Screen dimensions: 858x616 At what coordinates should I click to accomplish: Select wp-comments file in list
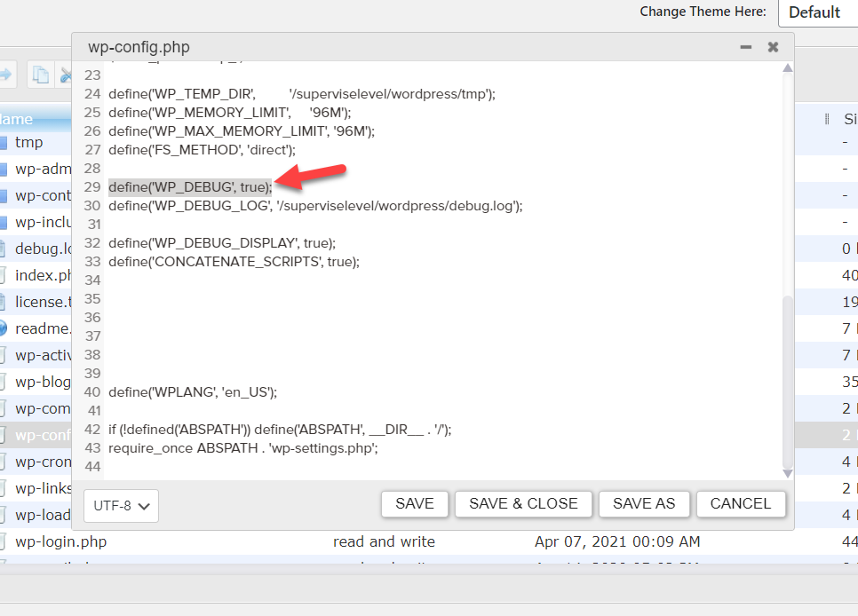pyautogui.click(x=36, y=408)
